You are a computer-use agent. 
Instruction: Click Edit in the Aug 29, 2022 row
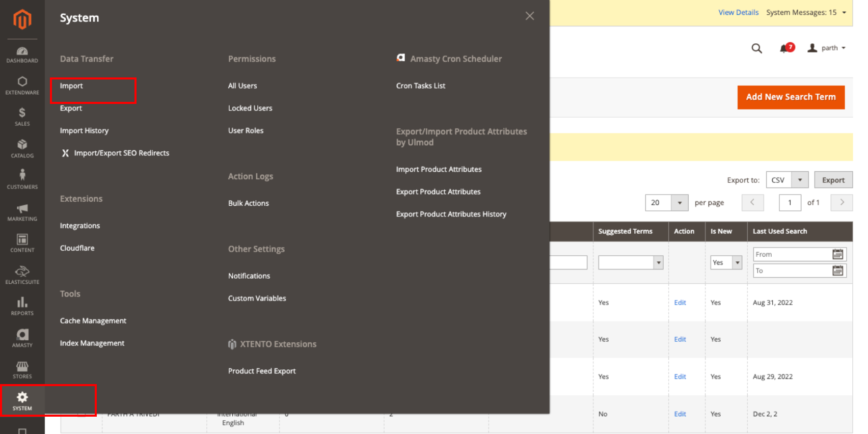(x=680, y=377)
